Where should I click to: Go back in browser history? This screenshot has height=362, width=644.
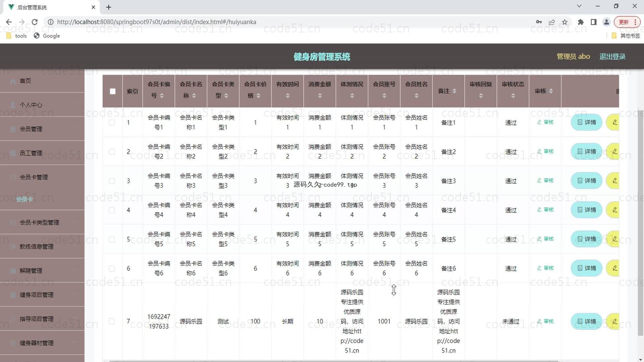[x=9, y=22]
